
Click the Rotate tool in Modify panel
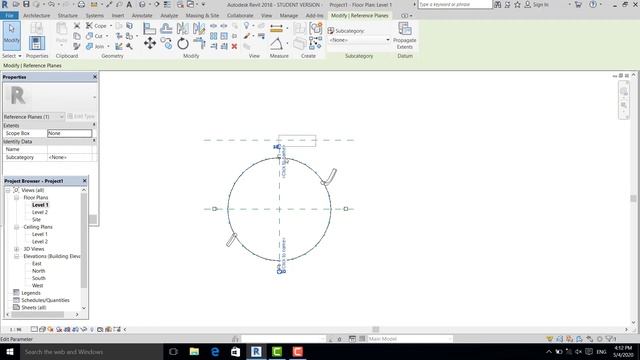[x=183, y=43]
